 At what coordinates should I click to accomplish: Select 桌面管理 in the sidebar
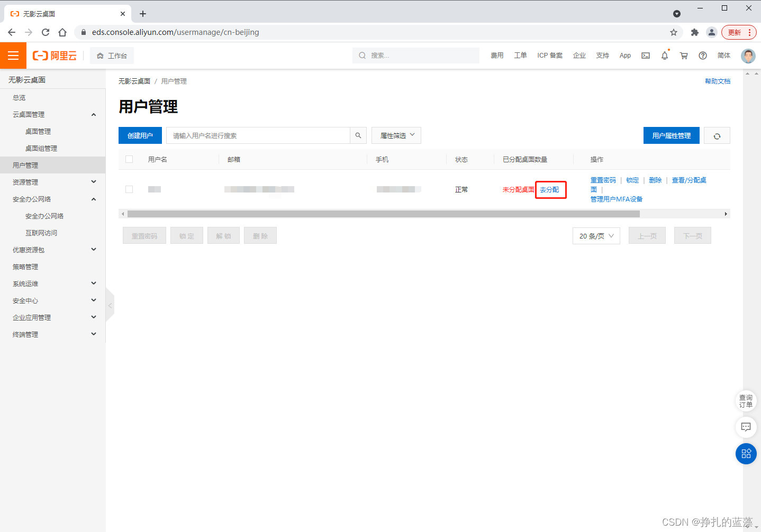[x=38, y=131]
